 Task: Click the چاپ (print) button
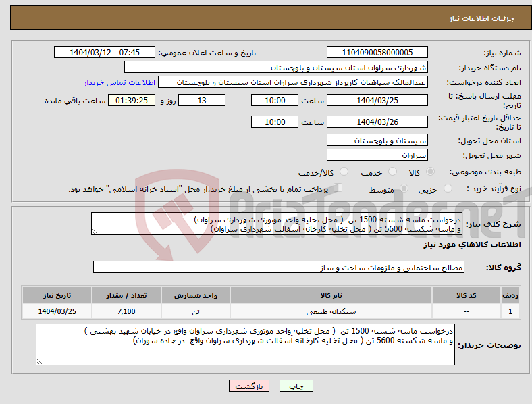[x=296, y=386]
